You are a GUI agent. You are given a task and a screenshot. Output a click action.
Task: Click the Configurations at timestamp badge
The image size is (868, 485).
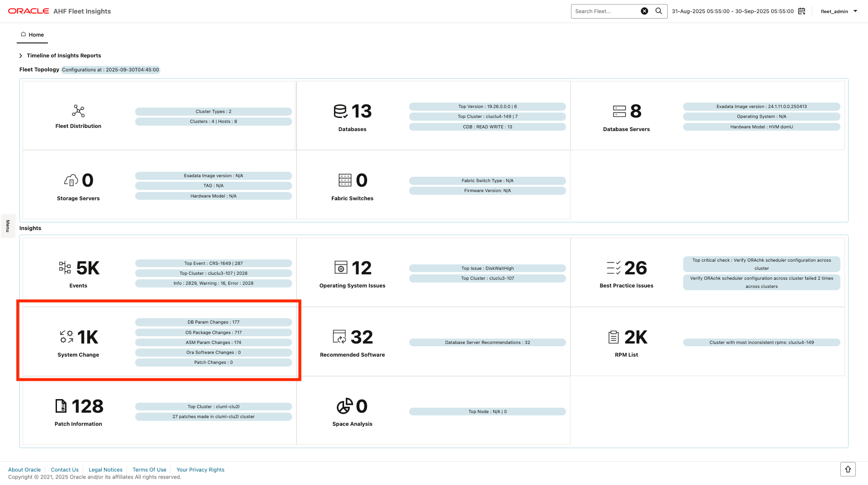[x=111, y=70]
